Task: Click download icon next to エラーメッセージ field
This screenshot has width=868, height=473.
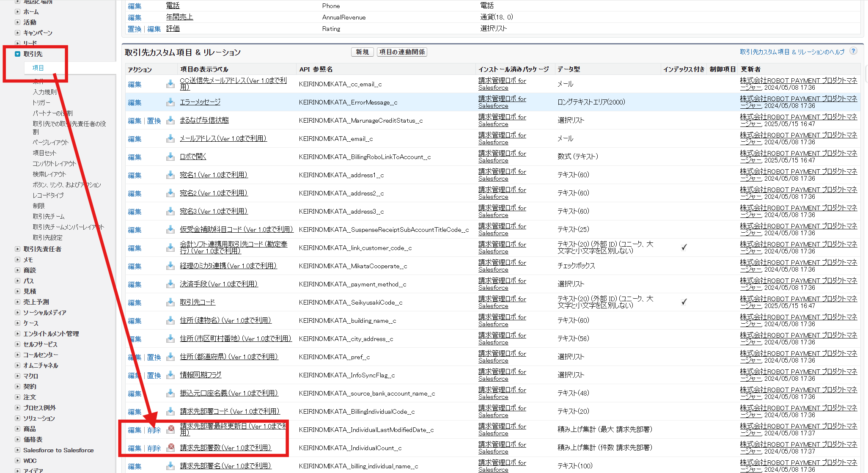Action: [x=170, y=102]
